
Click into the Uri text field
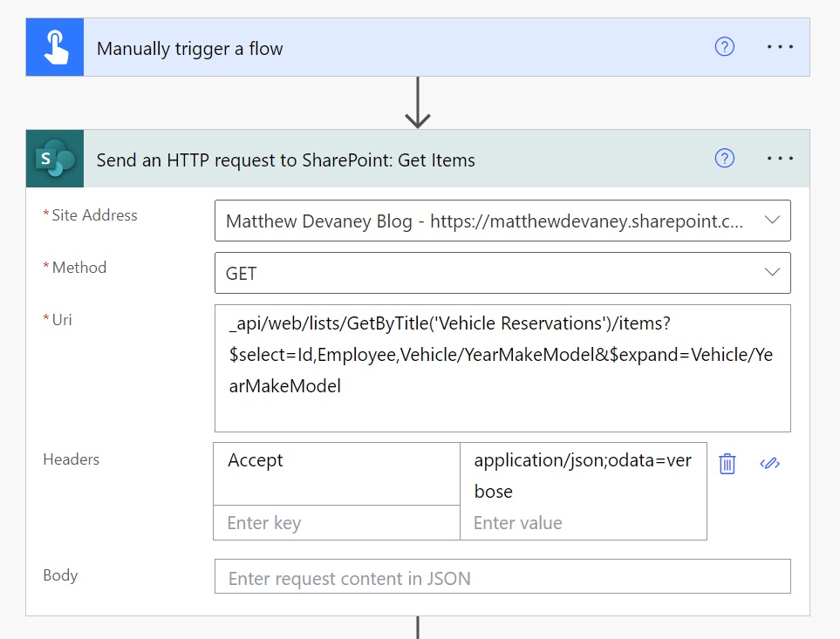[x=502, y=368]
